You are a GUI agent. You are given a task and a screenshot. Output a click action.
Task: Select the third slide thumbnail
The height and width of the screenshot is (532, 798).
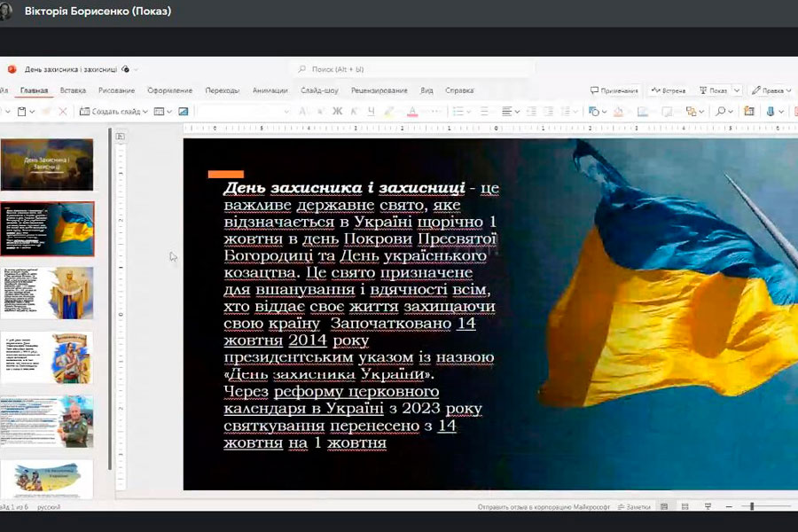point(48,293)
